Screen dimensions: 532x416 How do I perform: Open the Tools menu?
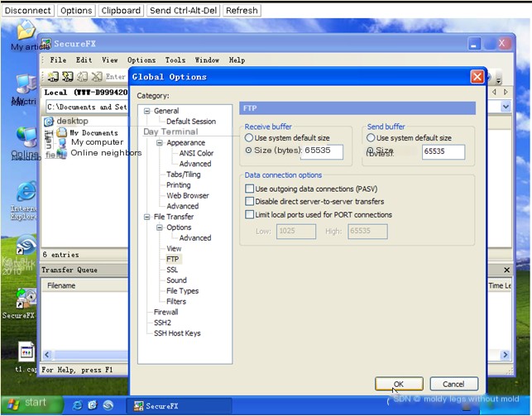[x=175, y=60]
